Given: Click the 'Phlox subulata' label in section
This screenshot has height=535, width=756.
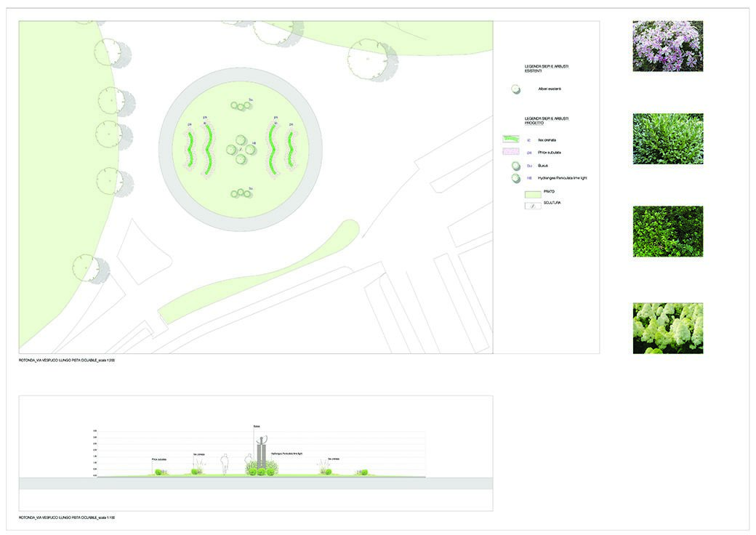Looking at the screenshot, I should click(x=159, y=459).
